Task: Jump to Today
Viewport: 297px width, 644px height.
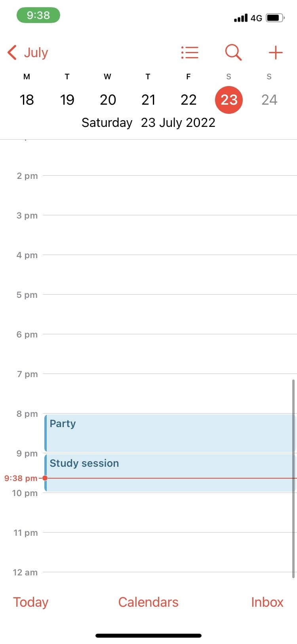Action: (x=30, y=602)
